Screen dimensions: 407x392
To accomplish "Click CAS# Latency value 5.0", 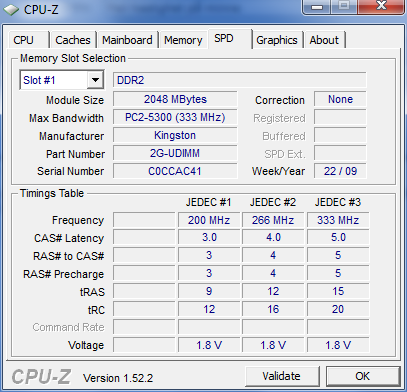I will pyautogui.click(x=338, y=237).
